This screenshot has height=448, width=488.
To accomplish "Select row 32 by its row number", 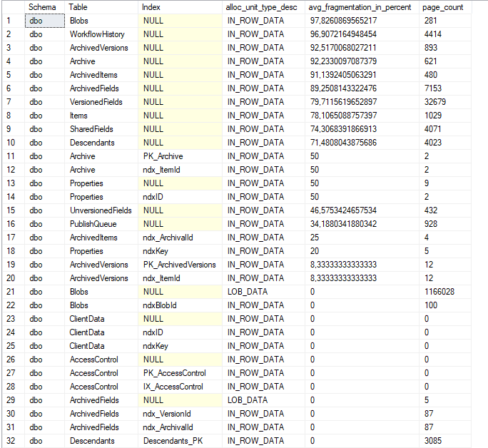I will coord(12,441).
